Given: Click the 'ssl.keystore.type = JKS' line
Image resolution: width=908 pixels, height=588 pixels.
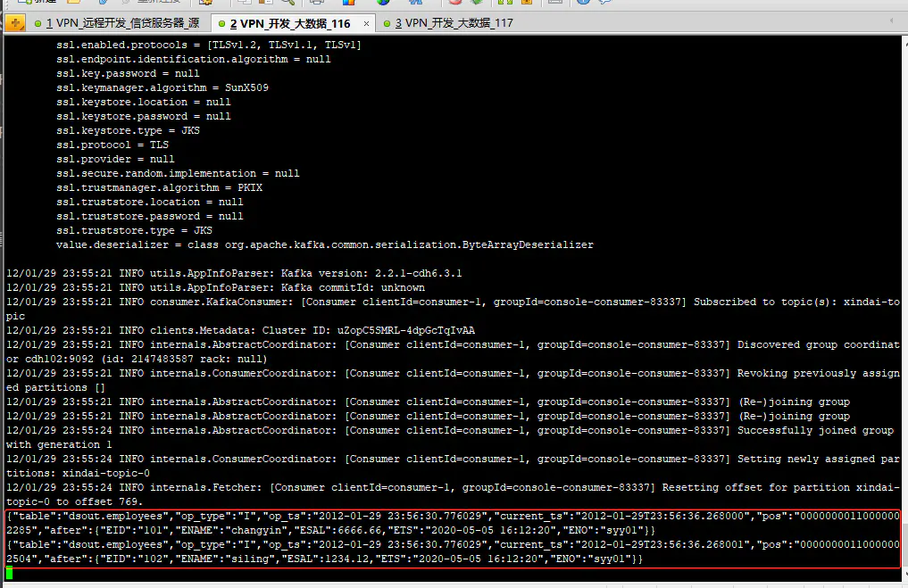Looking at the screenshot, I should point(128,130).
